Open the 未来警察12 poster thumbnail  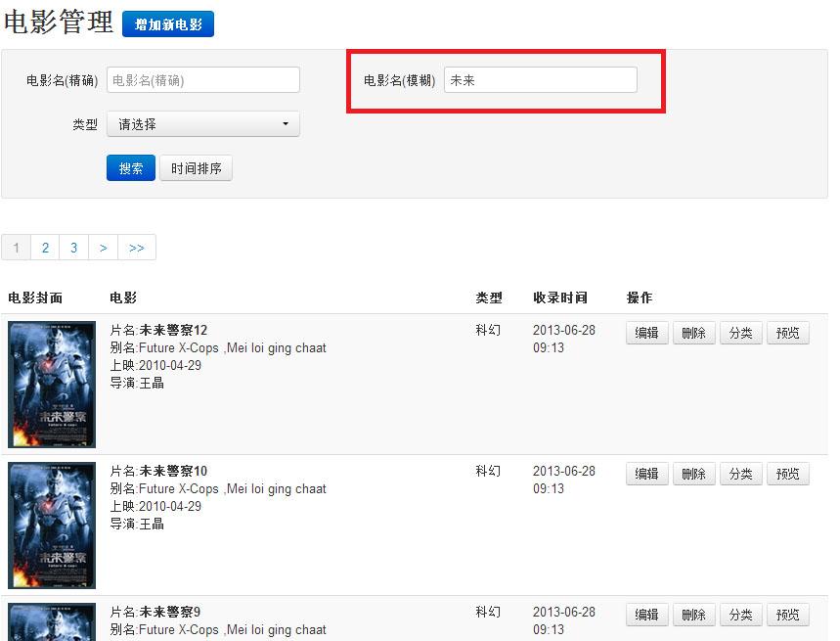[x=52, y=384]
